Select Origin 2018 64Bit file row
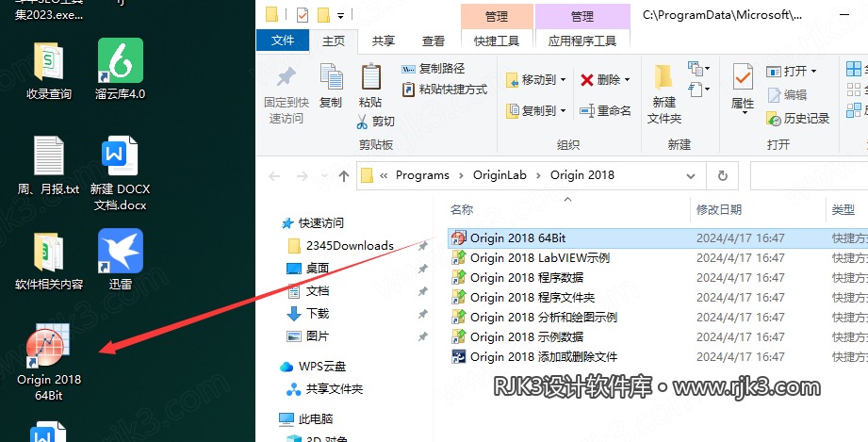868x442 pixels. [658, 238]
